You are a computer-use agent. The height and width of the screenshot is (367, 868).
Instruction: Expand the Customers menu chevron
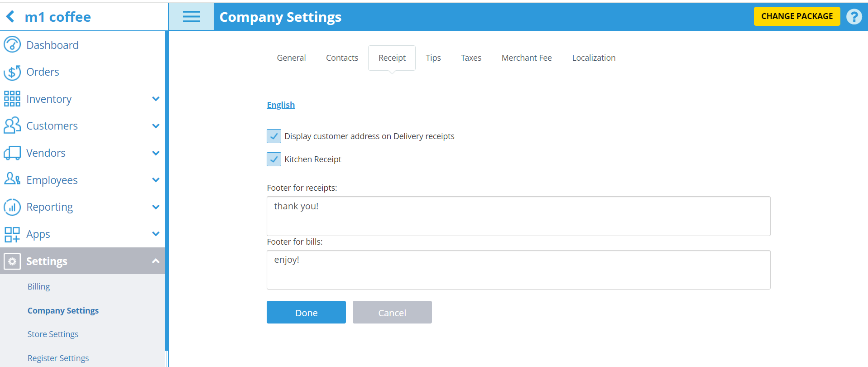point(156,126)
